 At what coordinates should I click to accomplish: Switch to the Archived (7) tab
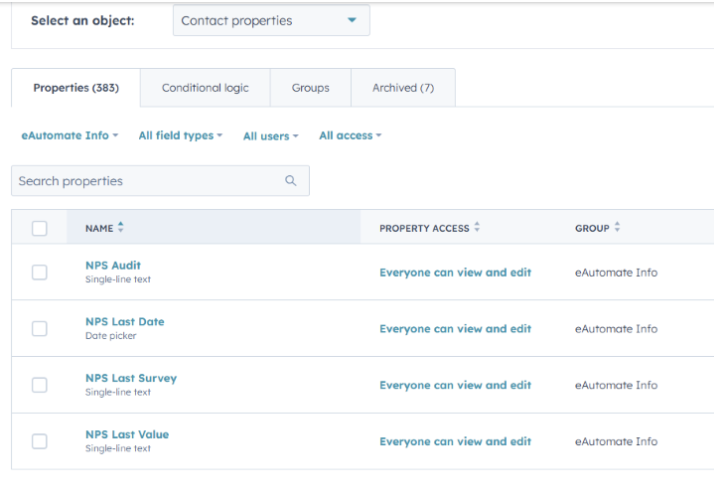pyautogui.click(x=403, y=88)
